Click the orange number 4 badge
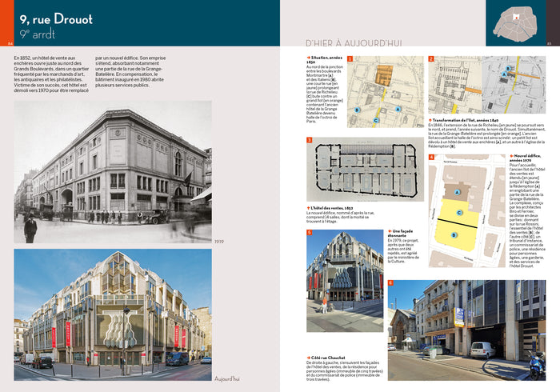Image resolution: width=560 pixels, height=392 pixels. tap(431, 158)
